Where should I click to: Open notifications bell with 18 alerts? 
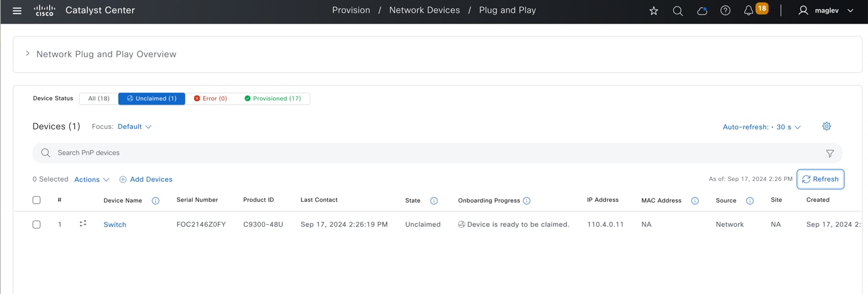point(750,10)
